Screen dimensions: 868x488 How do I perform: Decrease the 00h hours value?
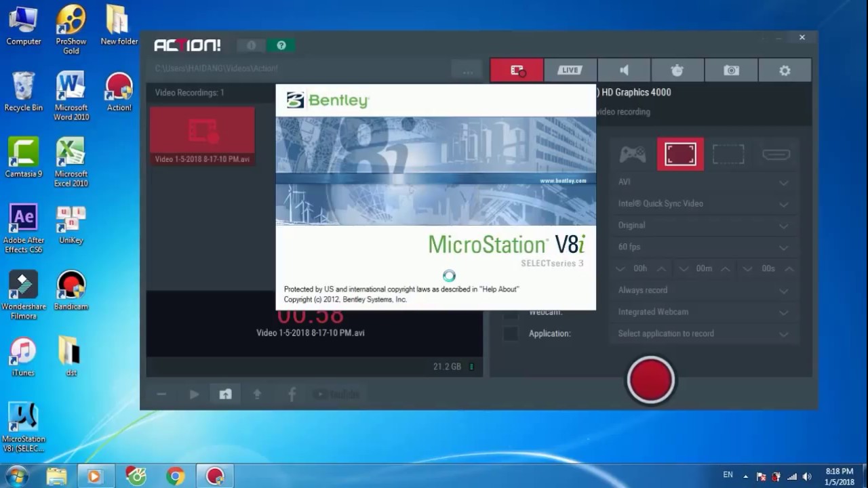coord(620,269)
